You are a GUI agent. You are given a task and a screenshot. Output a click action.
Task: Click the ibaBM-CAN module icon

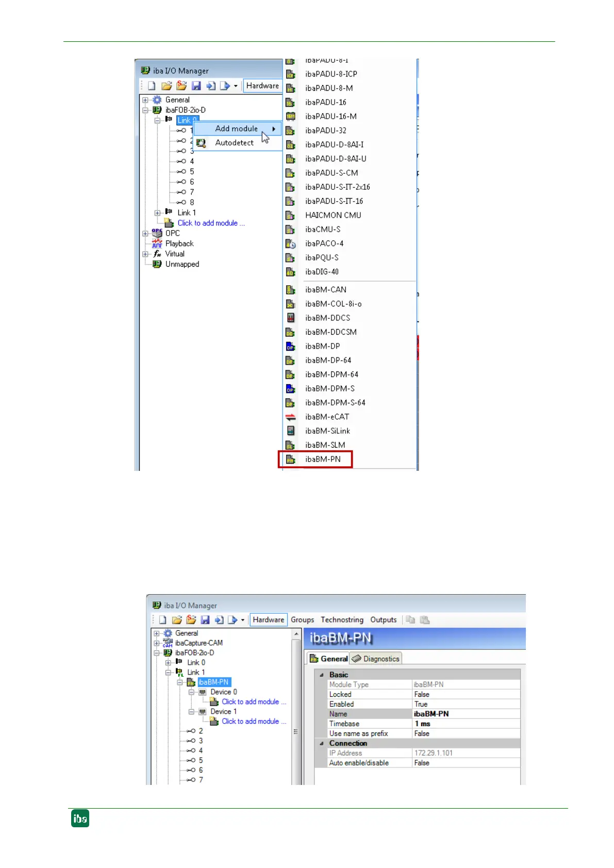pos(290,290)
